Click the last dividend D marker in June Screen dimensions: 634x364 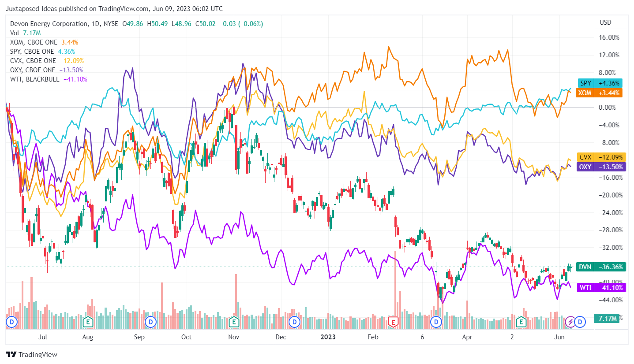(580, 322)
